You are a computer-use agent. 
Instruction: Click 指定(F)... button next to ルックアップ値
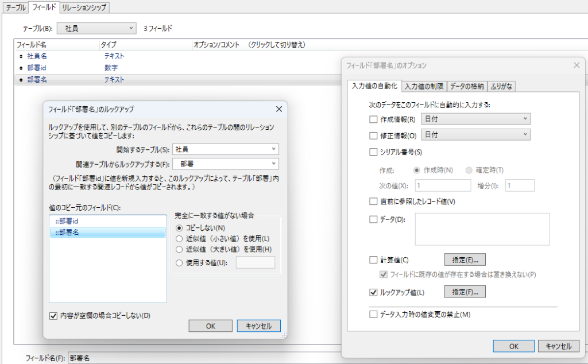point(465,292)
